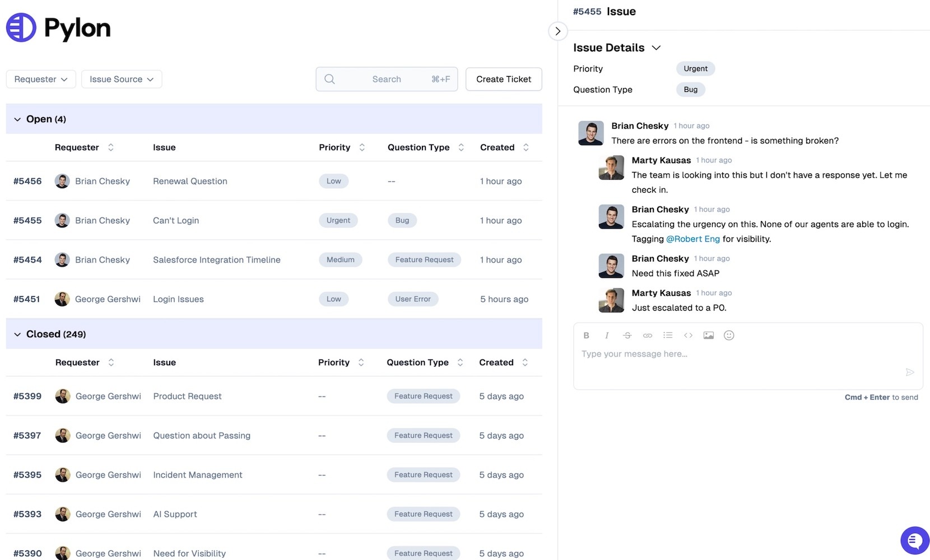This screenshot has height=560, width=930.
Task: Click Brian Chesky avatar on ticket #5456
Action: point(62,181)
